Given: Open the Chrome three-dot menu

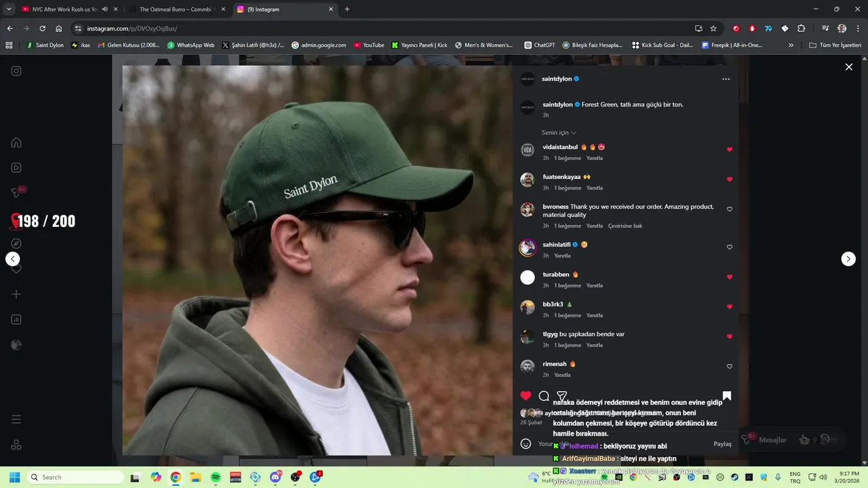Looking at the screenshot, I should click(x=858, y=28).
